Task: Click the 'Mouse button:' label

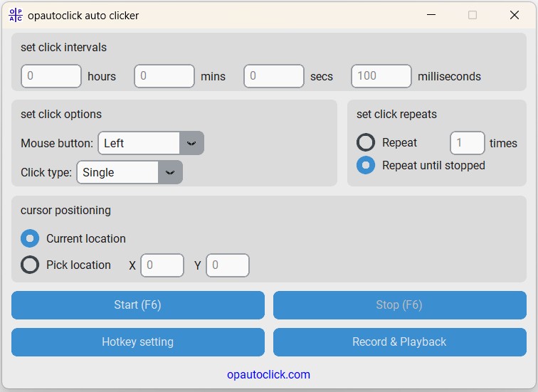Action: (57, 143)
